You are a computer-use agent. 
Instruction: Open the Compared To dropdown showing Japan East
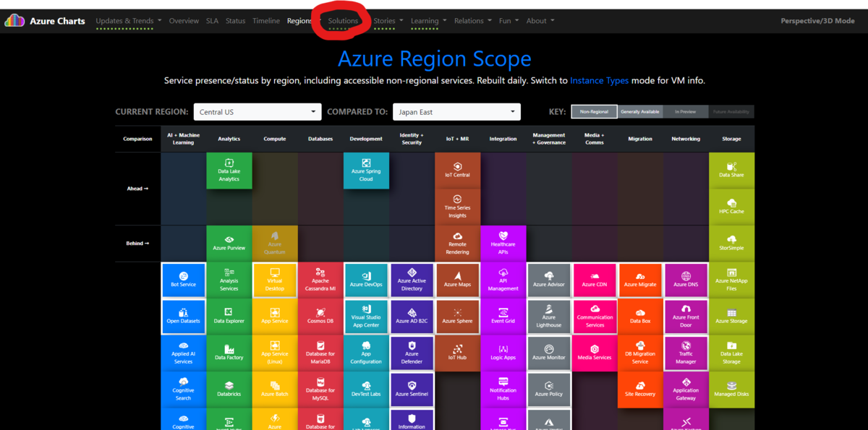[x=456, y=112]
